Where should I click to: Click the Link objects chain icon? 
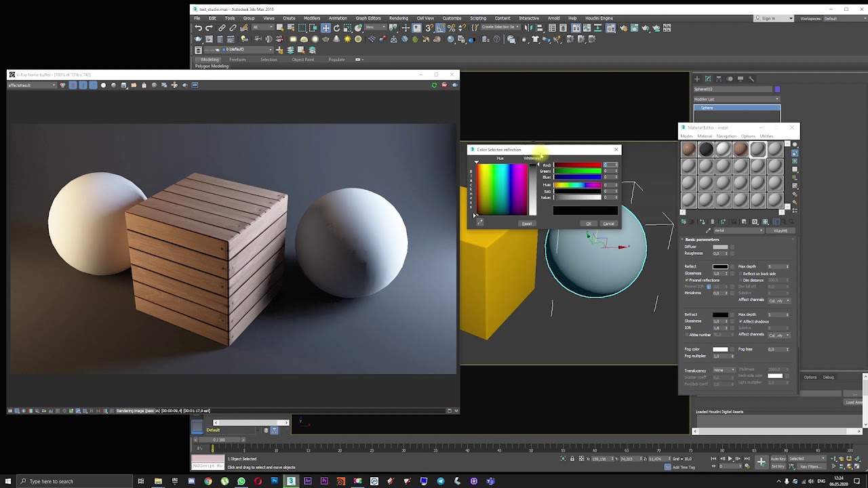tap(222, 28)
